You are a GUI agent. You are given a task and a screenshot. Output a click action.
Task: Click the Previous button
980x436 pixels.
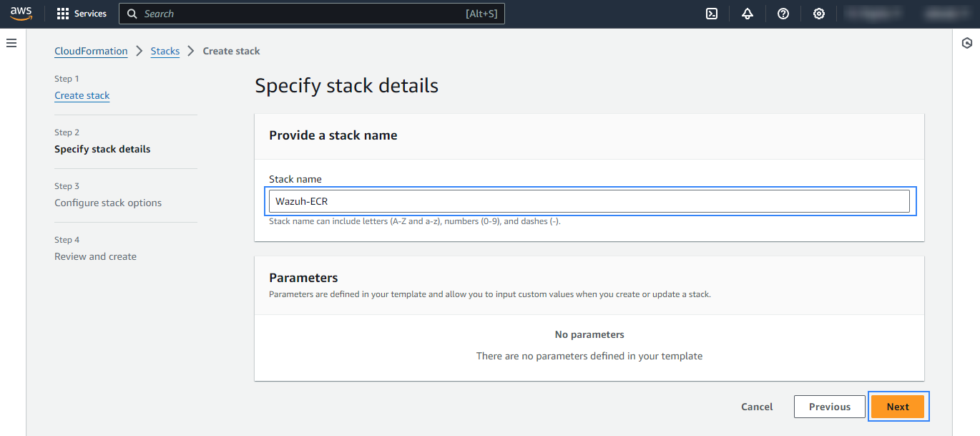pos(829,407)
